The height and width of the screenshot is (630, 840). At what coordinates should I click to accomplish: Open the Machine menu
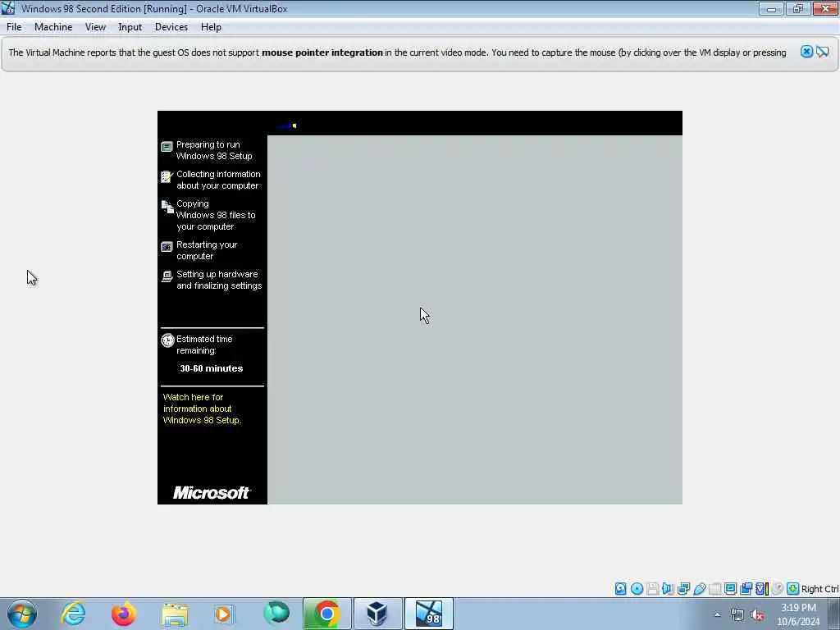tap(53, 27)
